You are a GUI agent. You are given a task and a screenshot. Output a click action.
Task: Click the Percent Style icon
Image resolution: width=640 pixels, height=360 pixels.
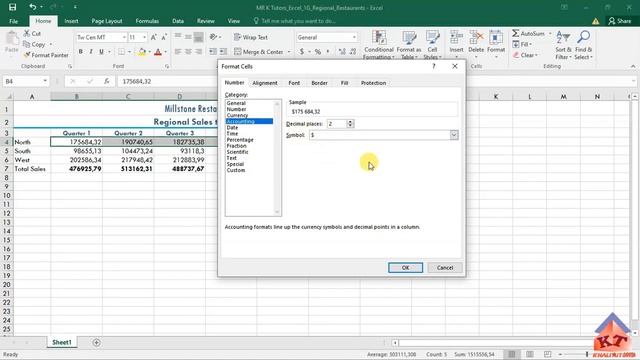pos(318,52)
